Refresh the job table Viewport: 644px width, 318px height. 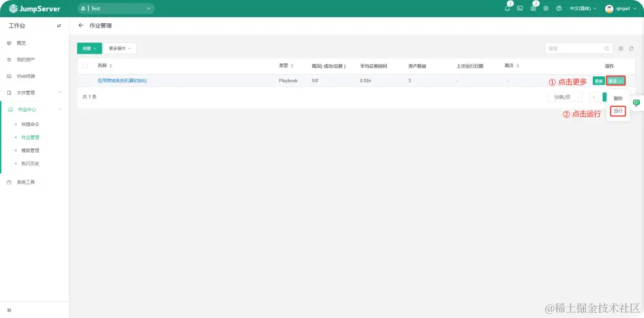[x=631, y=48]
